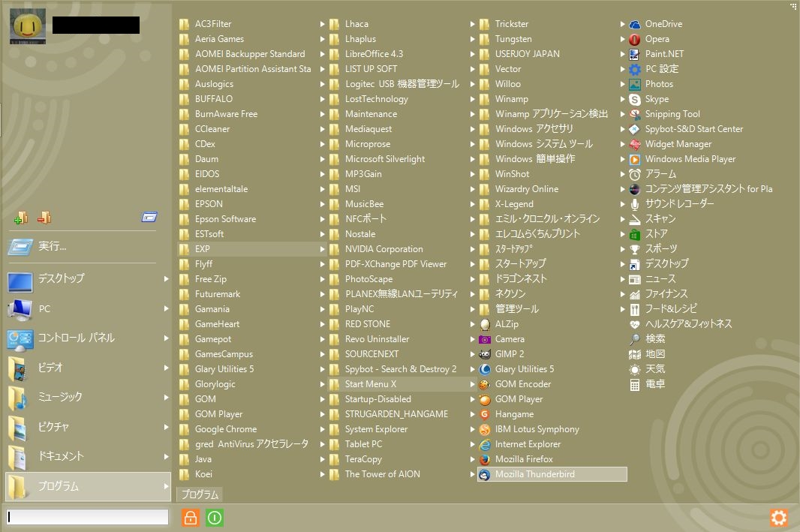Click the search input field
This screenshot has height=532, width=800.
(x=87, y=517)
